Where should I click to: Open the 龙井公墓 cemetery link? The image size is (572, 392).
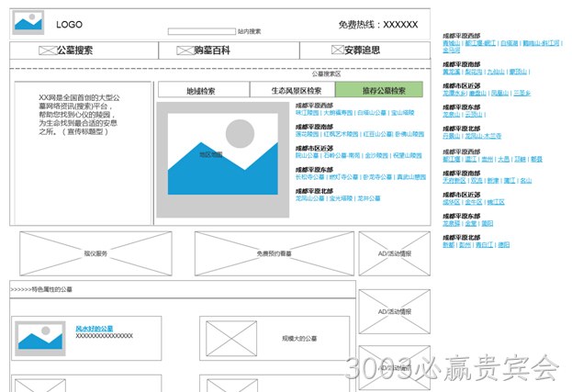(369, 198)
